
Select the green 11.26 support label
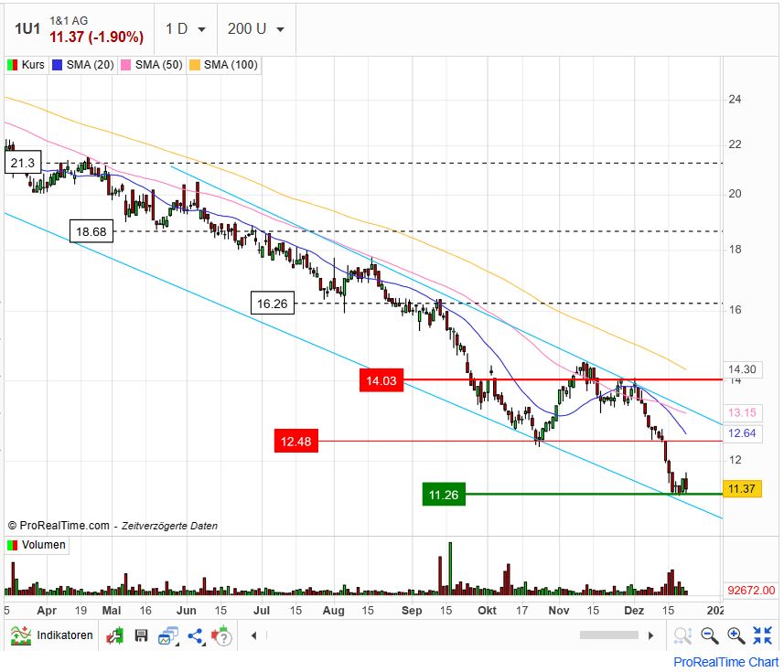coord(444,495)
